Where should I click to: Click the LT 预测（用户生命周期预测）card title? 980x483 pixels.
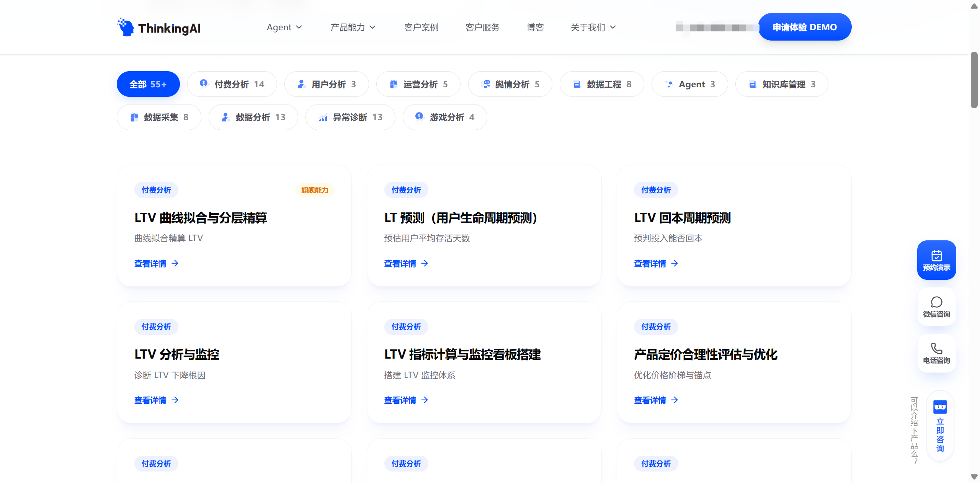tap(462, 218)
